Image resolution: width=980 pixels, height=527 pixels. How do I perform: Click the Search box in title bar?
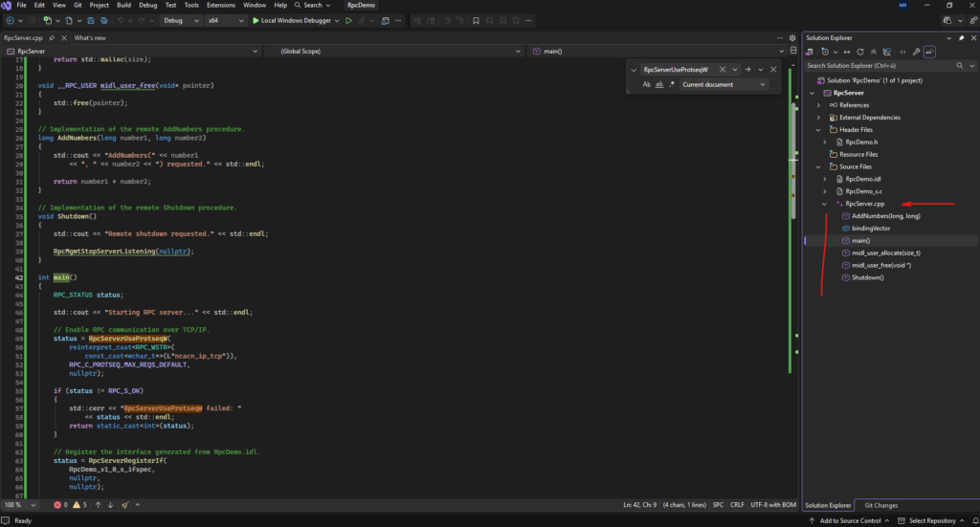313,5
